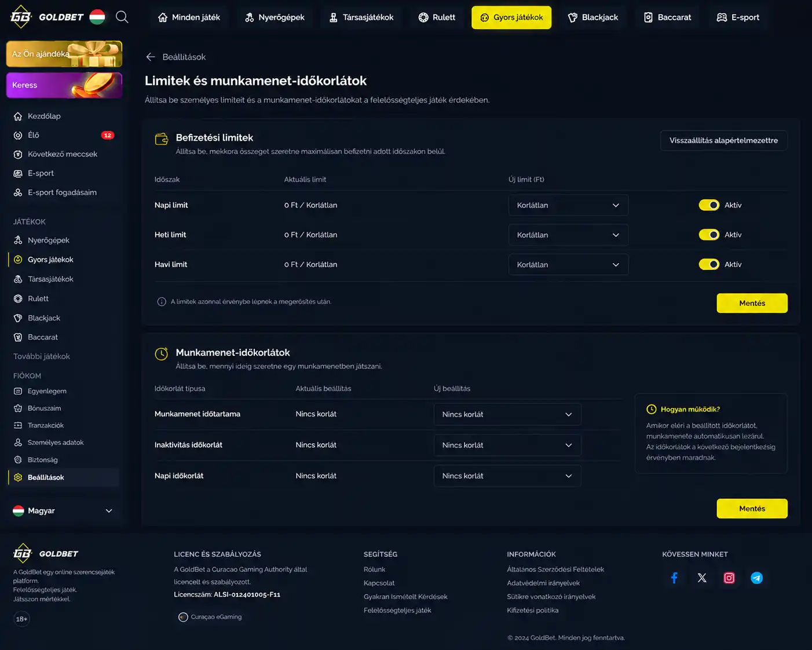Save session time limits with Mentés
The width and height of the screenshot is (812, 650).
pyautogui.click(x=752, y=509)
